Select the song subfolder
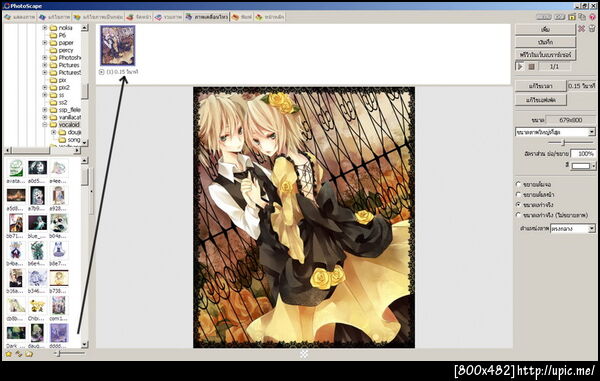Viewport: 600px width, 381px height. (x=70, y=140)
